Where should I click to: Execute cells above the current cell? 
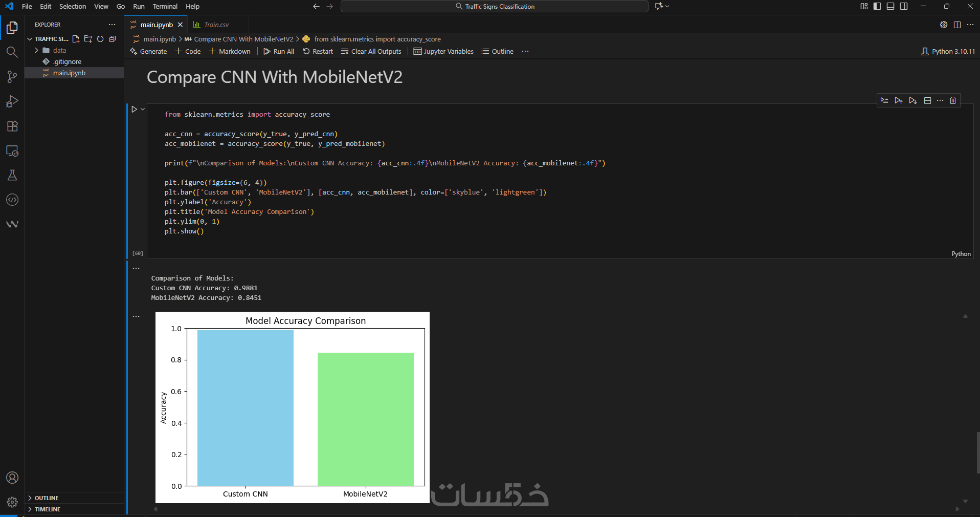(899, 100)
